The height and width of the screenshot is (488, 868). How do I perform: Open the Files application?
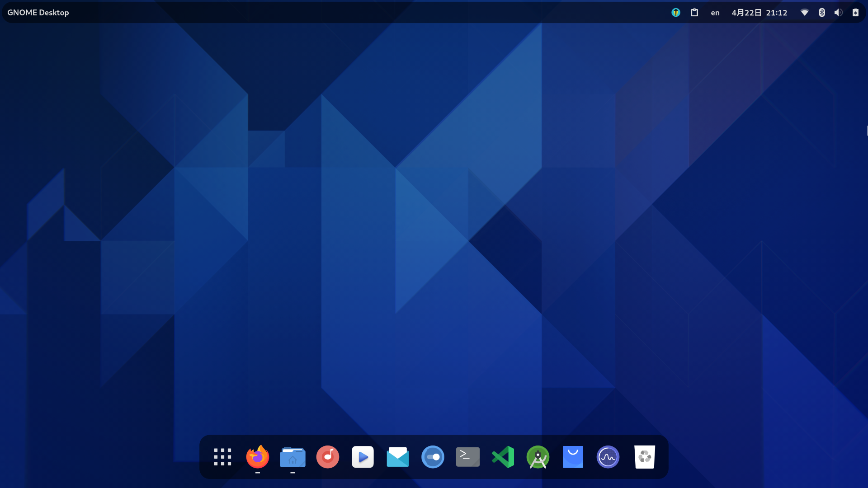(x=293, y=457)
